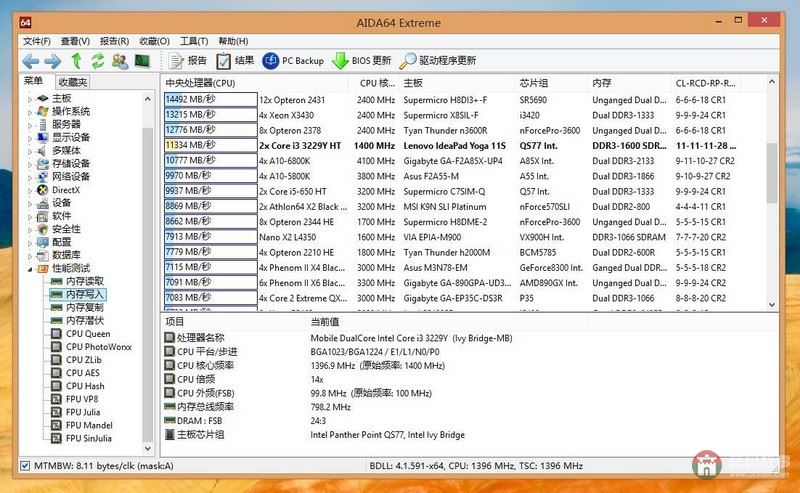Expand the 多媒体 tree node

tap(30, 151)
